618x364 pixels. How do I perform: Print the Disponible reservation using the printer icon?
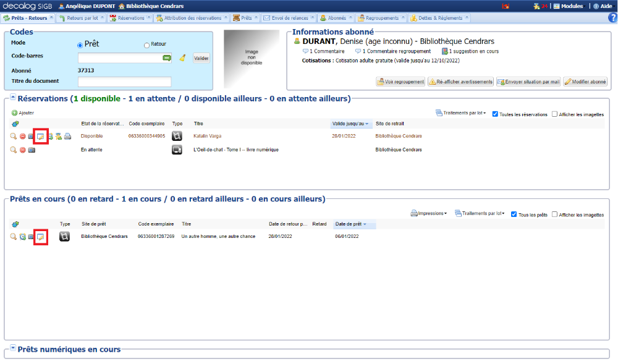68,136
